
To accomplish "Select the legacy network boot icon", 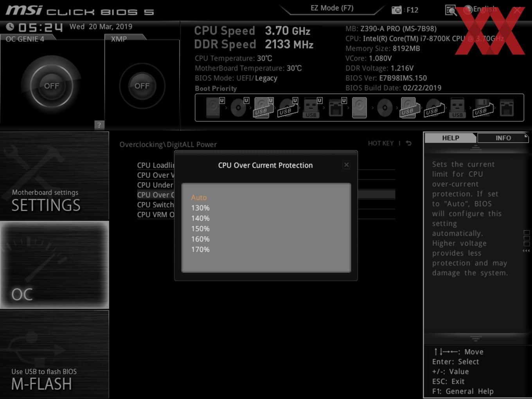I will coord(507,108).
